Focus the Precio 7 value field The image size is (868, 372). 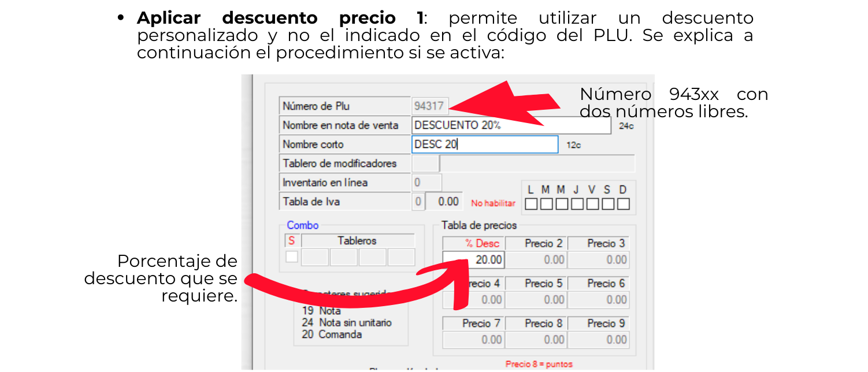click(x=473, y=340)
